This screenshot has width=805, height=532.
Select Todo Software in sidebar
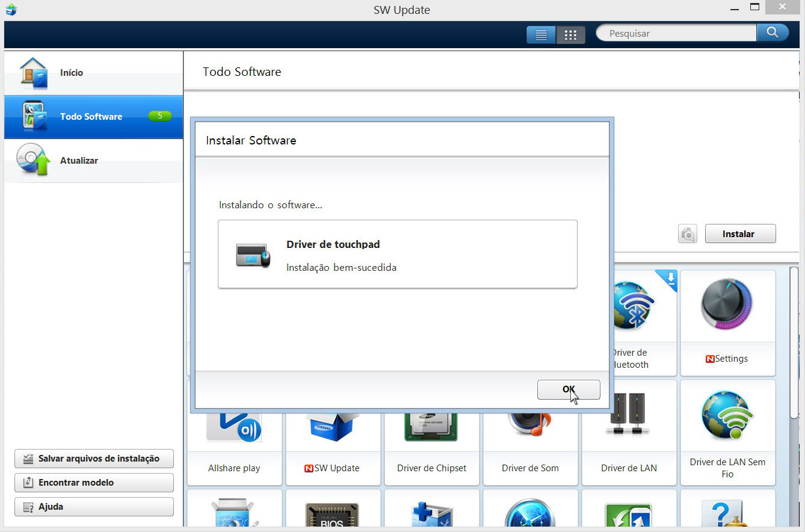pos(93,117)
